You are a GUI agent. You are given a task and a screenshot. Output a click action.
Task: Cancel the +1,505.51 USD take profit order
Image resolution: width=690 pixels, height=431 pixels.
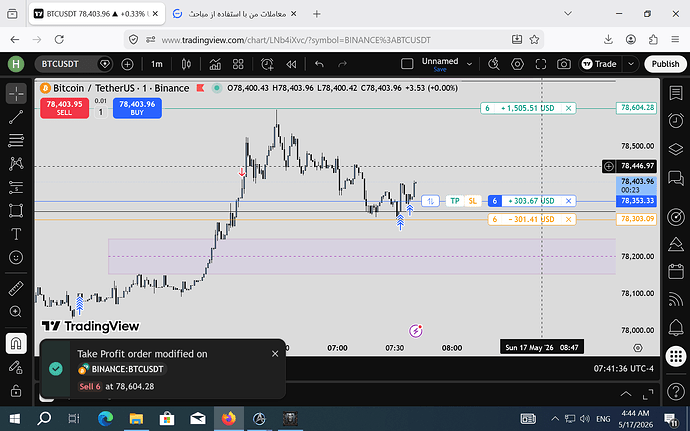569,108
